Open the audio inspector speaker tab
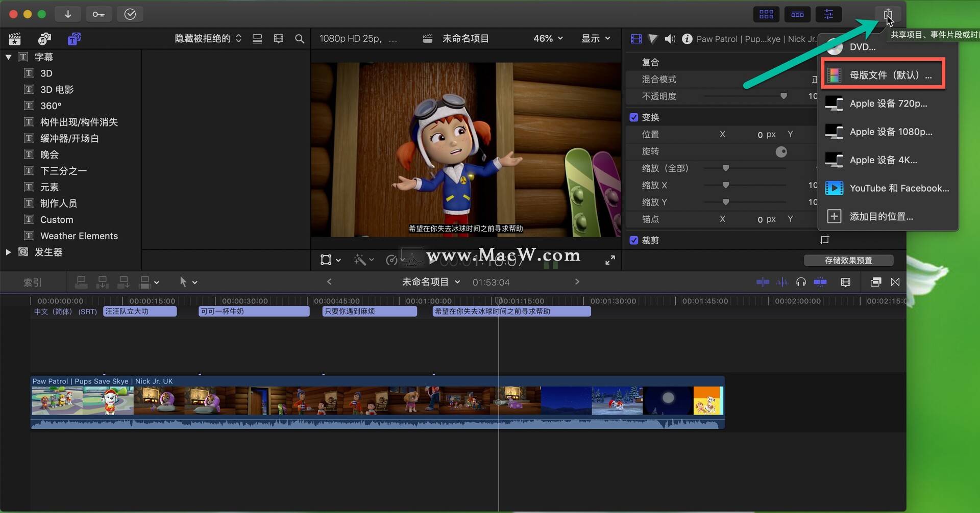Image resolution: width=980 pixels, height=513 pixels. tap(670, 39)
